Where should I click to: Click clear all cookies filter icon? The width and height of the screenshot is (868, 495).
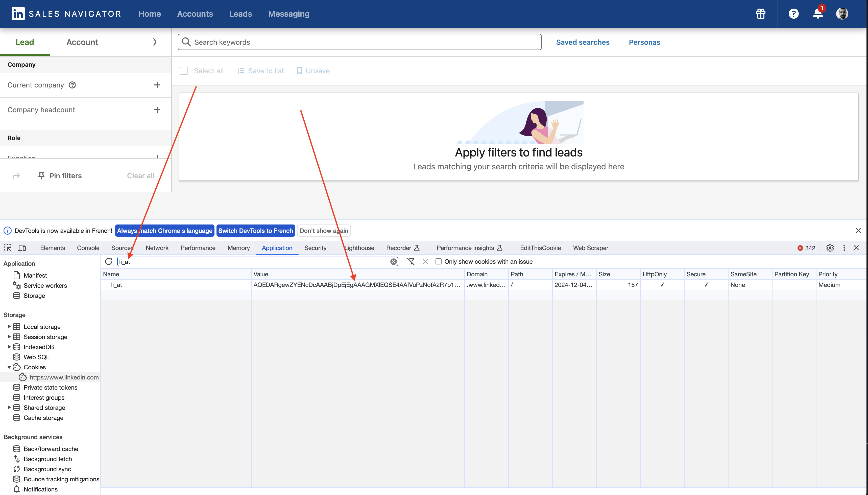tap(411, 261)
